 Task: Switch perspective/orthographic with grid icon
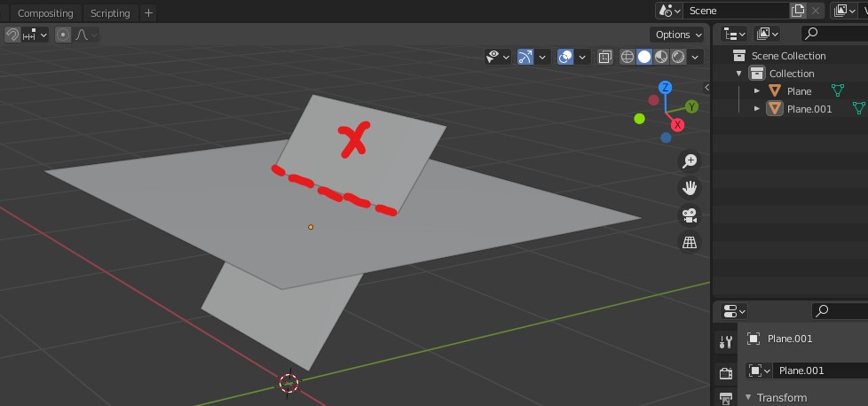689,241
